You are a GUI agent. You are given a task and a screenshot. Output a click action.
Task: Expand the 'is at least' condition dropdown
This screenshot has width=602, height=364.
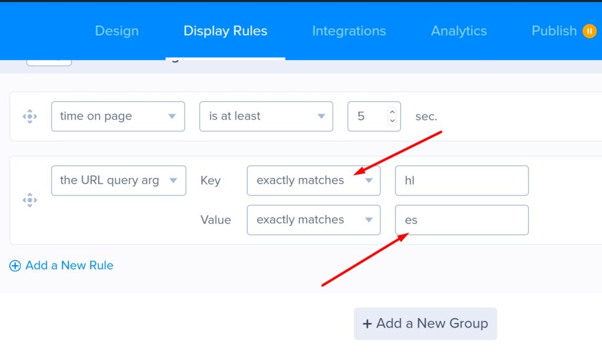[x=266, y=116]
